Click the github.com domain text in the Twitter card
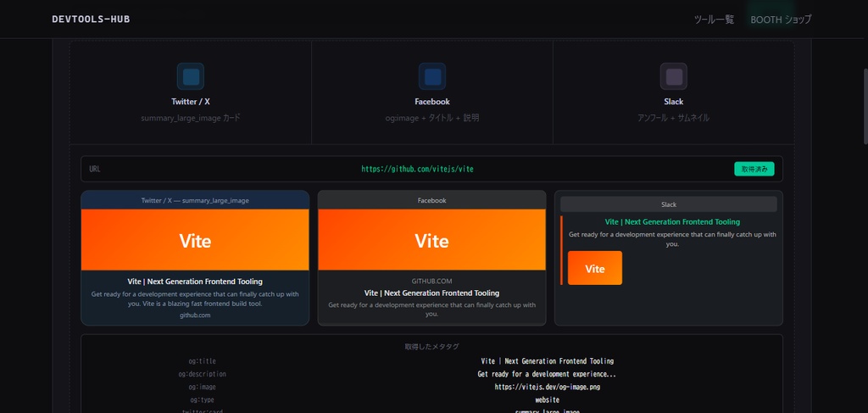 (x=195, y=315)
